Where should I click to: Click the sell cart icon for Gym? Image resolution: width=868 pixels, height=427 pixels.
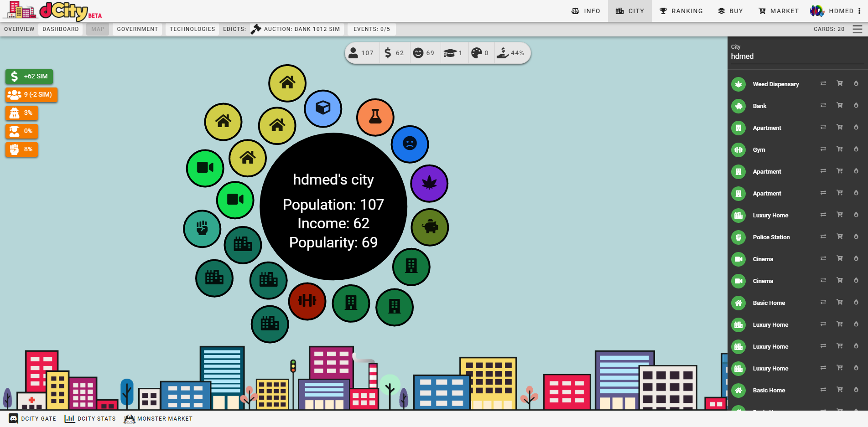click(840, 149)
